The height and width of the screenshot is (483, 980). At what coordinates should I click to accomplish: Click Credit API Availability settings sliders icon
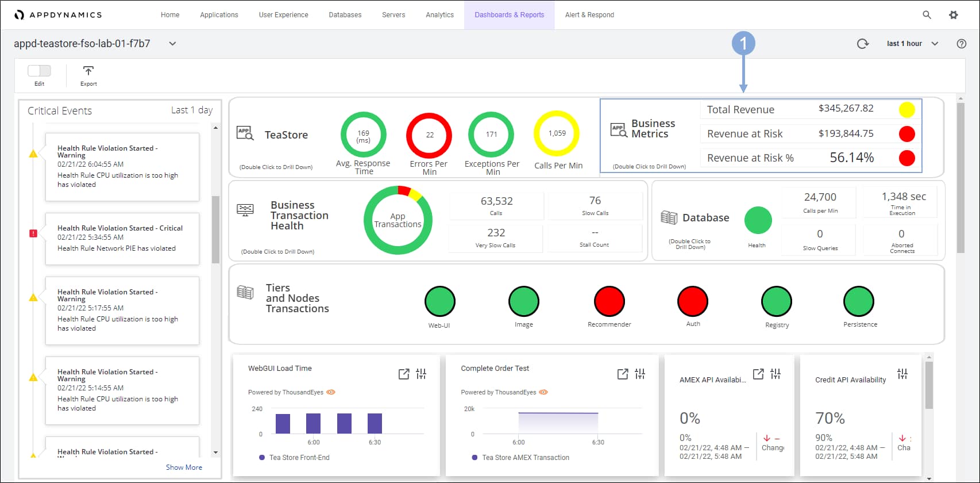902,374
